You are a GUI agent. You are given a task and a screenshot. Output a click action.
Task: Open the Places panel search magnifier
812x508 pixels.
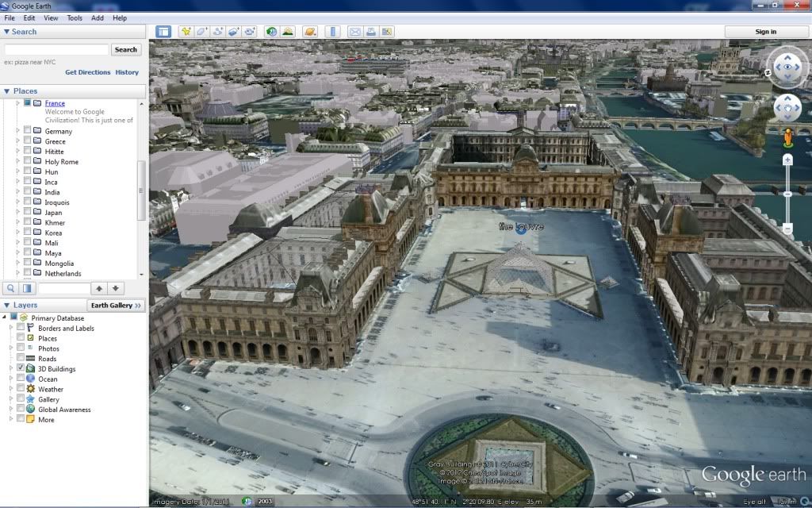tap(10, 288)
